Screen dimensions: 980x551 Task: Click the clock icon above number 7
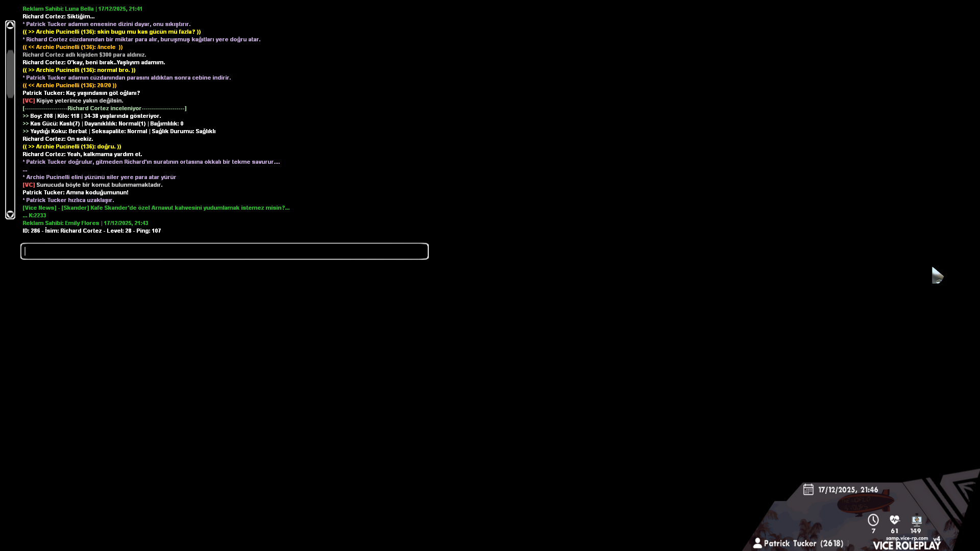[x=873, y=520]
